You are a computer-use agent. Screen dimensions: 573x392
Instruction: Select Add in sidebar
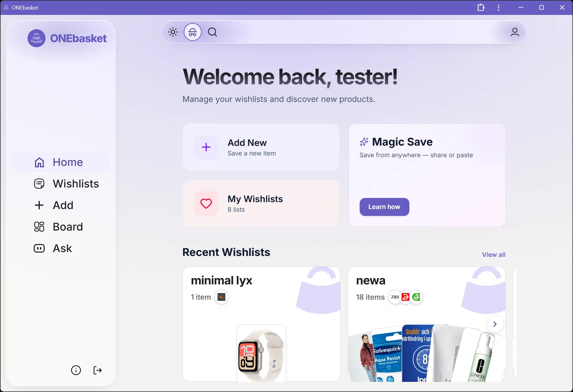coord(60,205)
